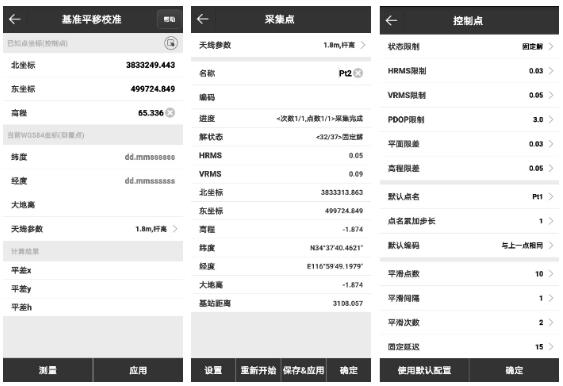
Task: Confirm with 确定 in the 采集点 screen
Action: tap(349, 370)
